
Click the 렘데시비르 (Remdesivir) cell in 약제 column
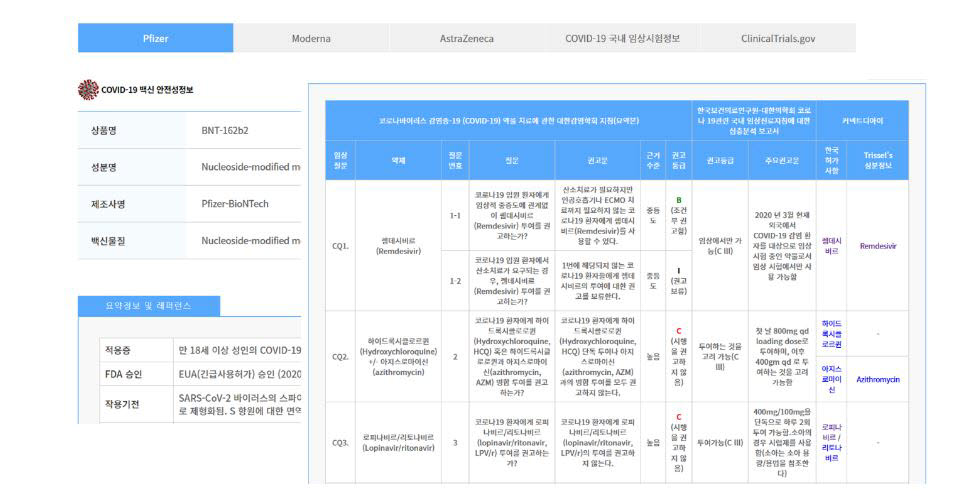click(398, 246)
